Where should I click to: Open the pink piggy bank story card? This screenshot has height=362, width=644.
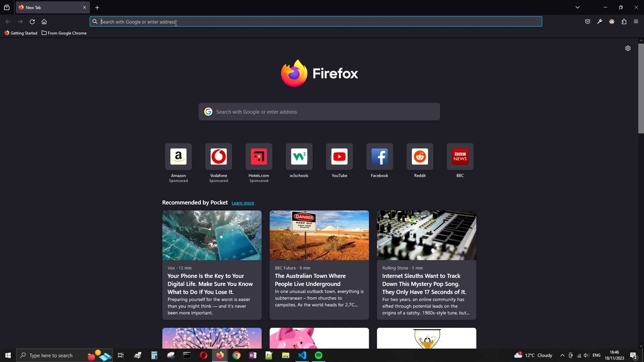[319, 338]
